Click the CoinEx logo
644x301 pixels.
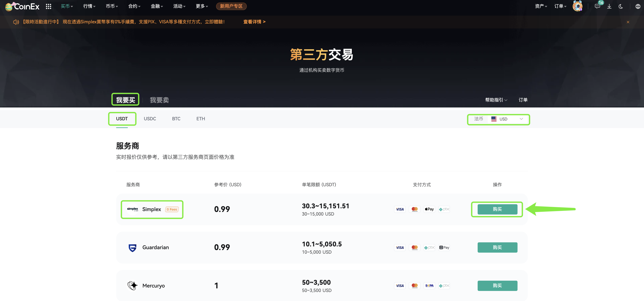pyautogui.click(x=22, y=6)
